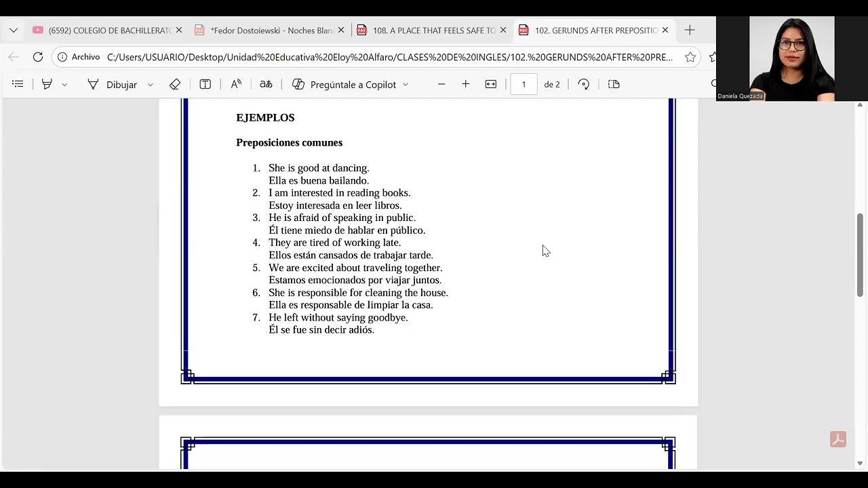Add a text box to PDF
The width and height of the screenshot is (868, 488).
205,84
